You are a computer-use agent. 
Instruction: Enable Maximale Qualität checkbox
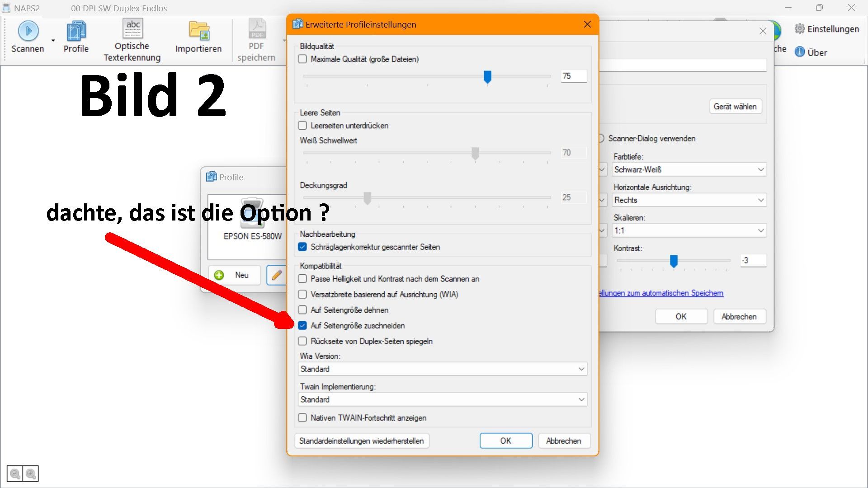302,59
